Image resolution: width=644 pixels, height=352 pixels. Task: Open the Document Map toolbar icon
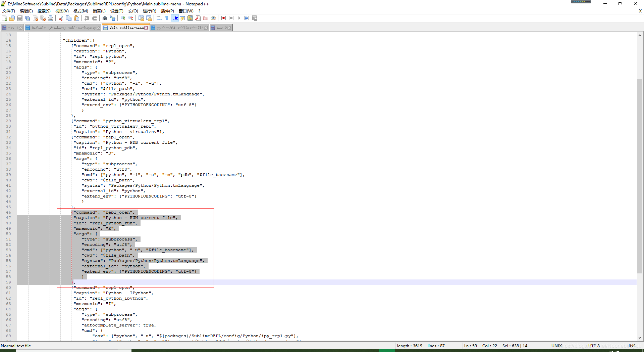pos(190,18)
